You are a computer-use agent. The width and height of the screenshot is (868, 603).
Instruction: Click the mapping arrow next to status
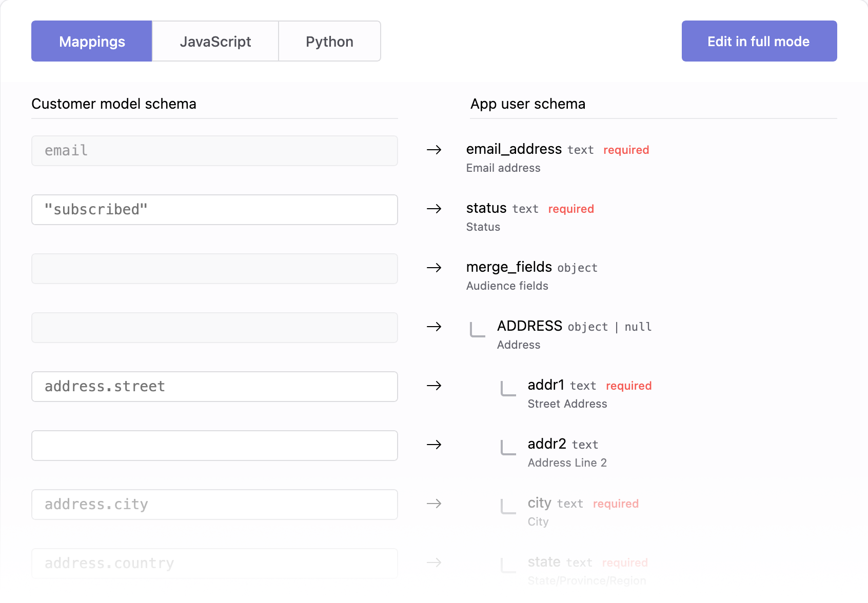tap(434, 209)
